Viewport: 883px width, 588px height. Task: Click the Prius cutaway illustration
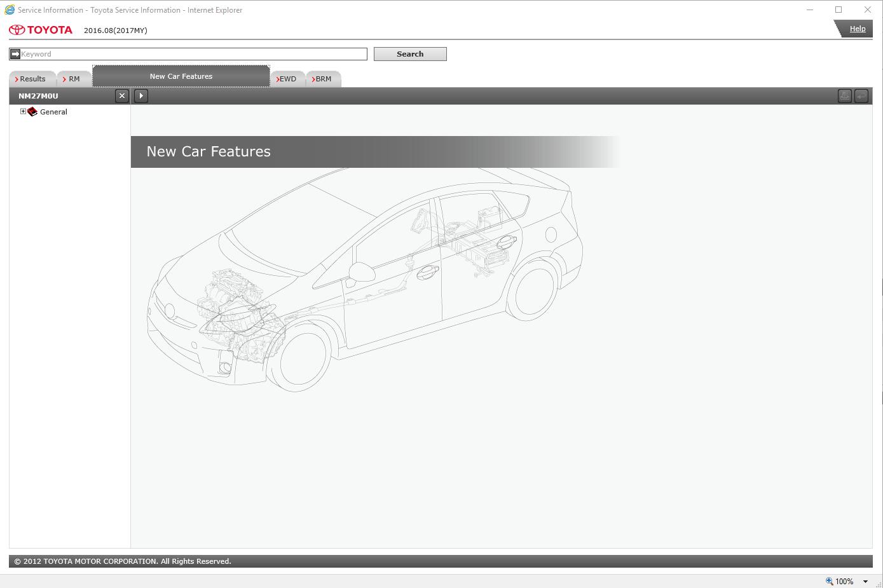(x=365, y=280)
